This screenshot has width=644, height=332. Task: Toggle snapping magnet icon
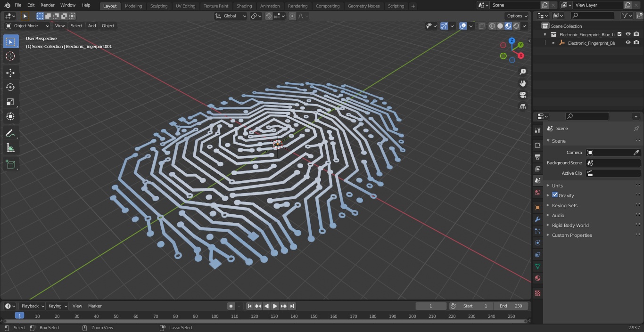point(268,16)
